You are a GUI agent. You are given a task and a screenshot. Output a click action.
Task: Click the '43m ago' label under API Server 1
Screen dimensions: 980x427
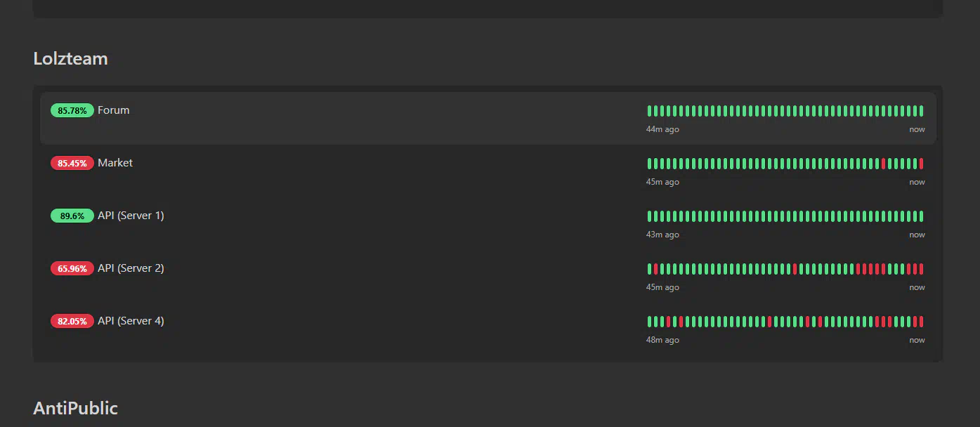(x=662, y=235)
